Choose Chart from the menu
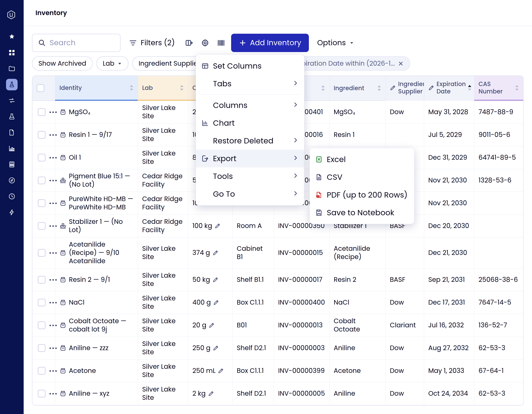Viewport: 532px width, 414px height. point(250,123)
